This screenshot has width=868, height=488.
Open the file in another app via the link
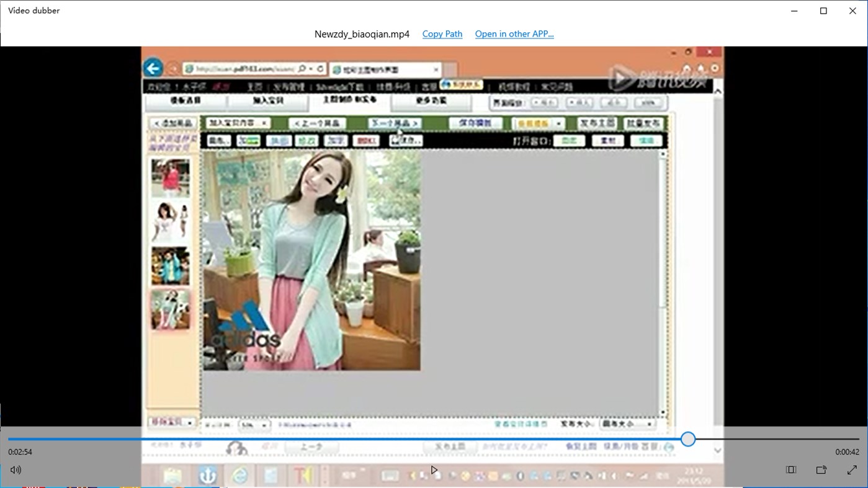pos(514,33)
